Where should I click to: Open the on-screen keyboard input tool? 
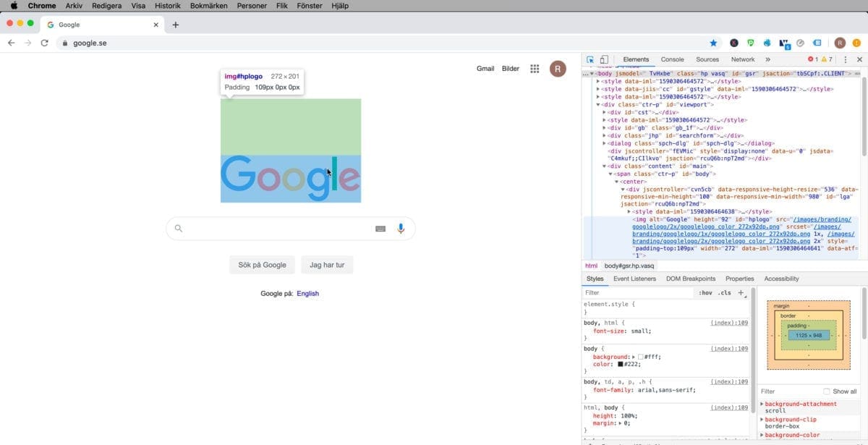[x=380, y=229]
